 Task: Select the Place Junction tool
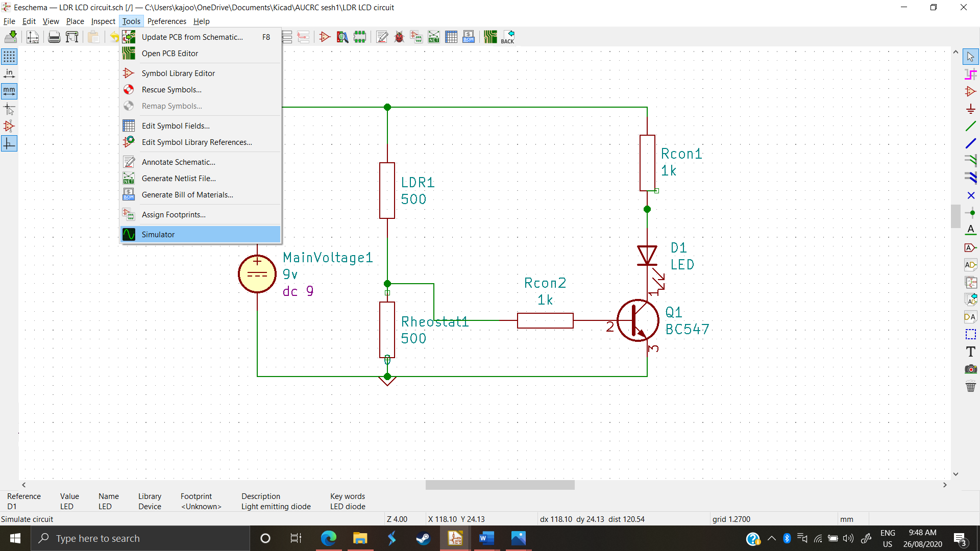click(x=971, y=213)
